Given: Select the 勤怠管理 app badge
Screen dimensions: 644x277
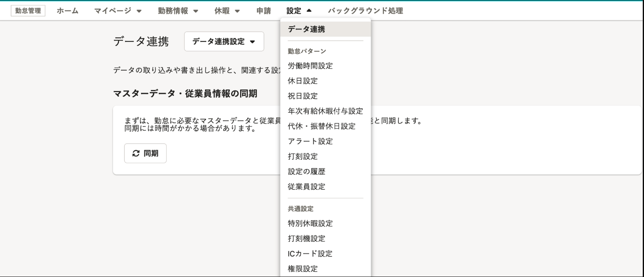Looking at the screenshot, I should [28, 10].
